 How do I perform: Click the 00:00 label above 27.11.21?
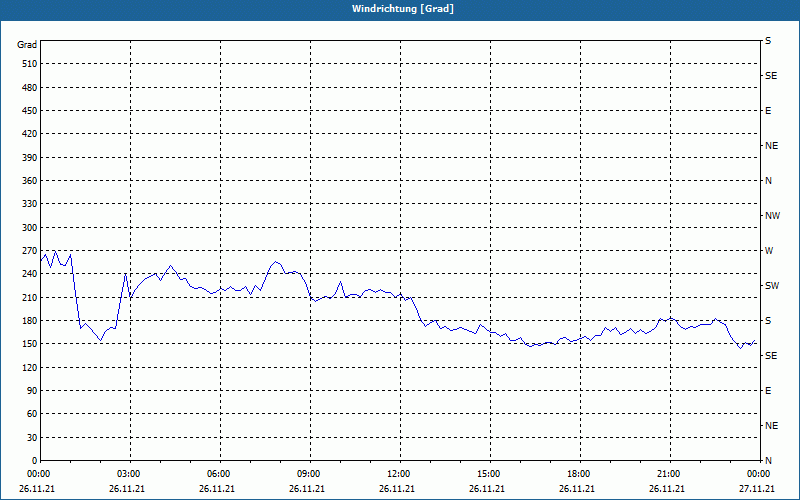(760, 474)
